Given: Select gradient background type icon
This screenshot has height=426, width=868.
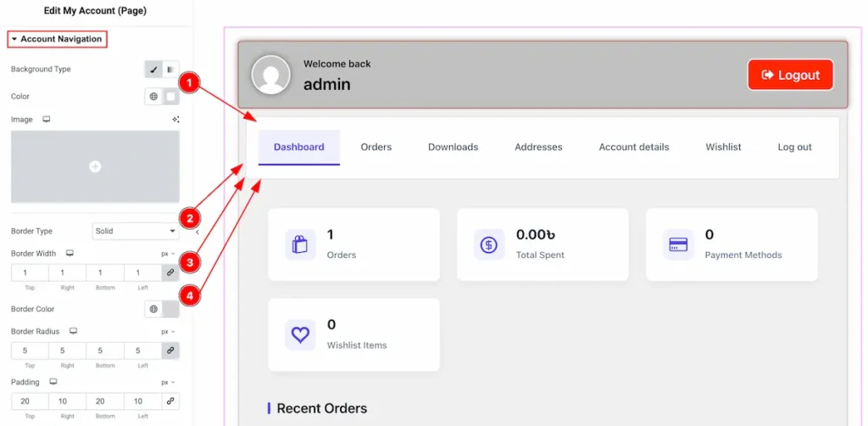Looking at the screenshot, I should (x=170, y=70).
